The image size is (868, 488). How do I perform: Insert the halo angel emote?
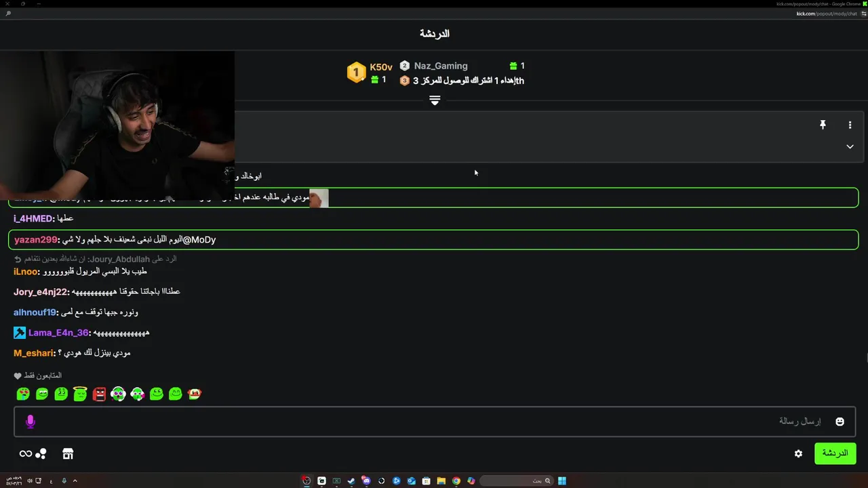(80, 394)
